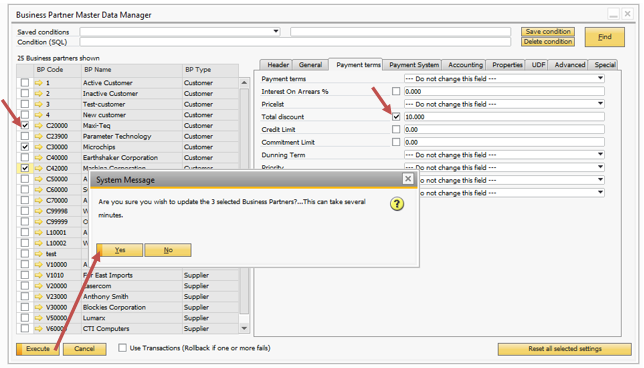Open link arrow for C60000
The width and height of the screenshot is (644, 368).
pos(39,189)
